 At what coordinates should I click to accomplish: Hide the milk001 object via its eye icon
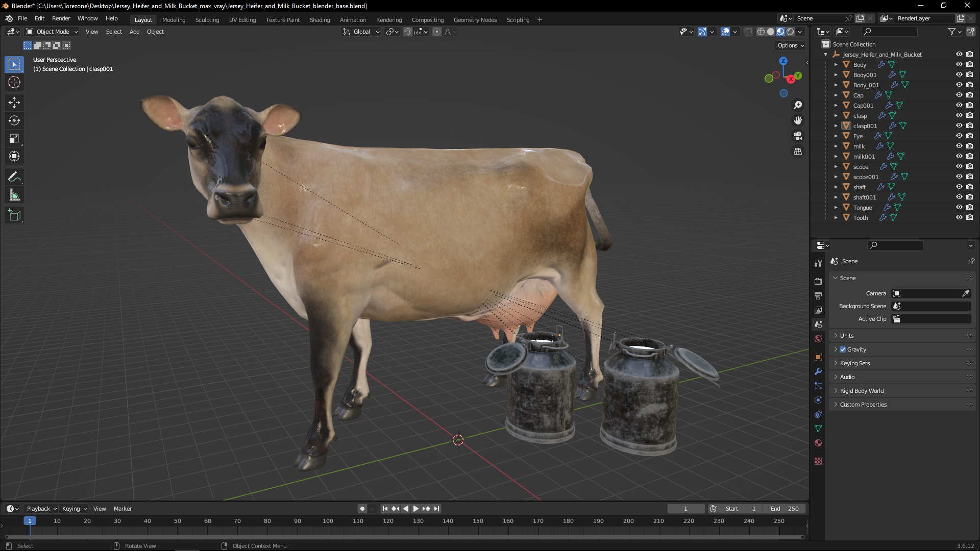click(x=959, y=156)
